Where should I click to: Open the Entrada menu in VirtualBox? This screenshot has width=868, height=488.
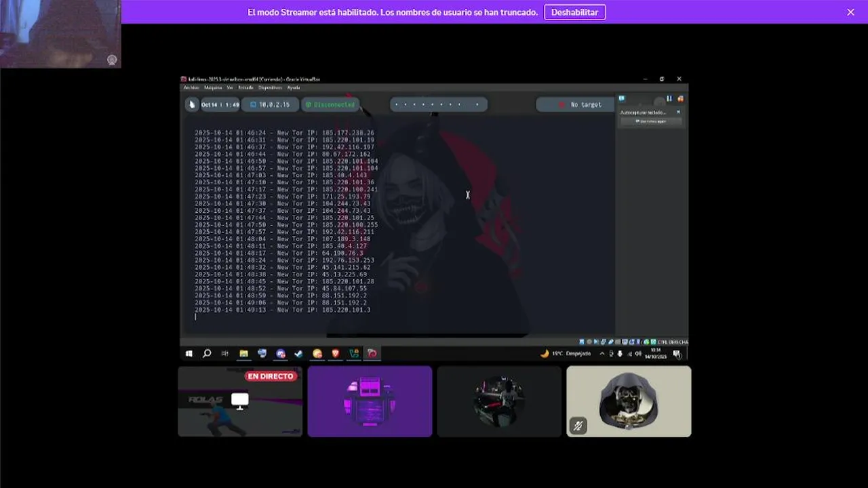(245, 87)
